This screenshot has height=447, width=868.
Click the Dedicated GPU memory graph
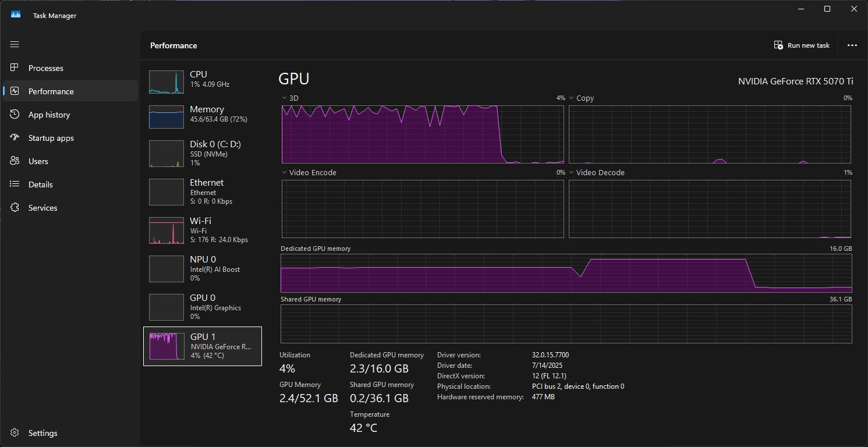(566, 274)
